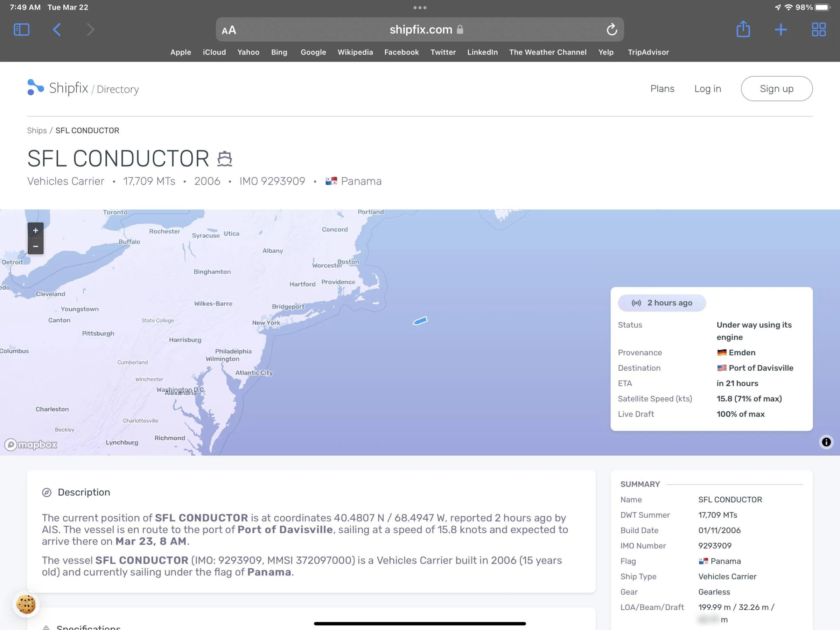Click the New York map label
Viewport: 840px width, 630px height.
point(266,323)
